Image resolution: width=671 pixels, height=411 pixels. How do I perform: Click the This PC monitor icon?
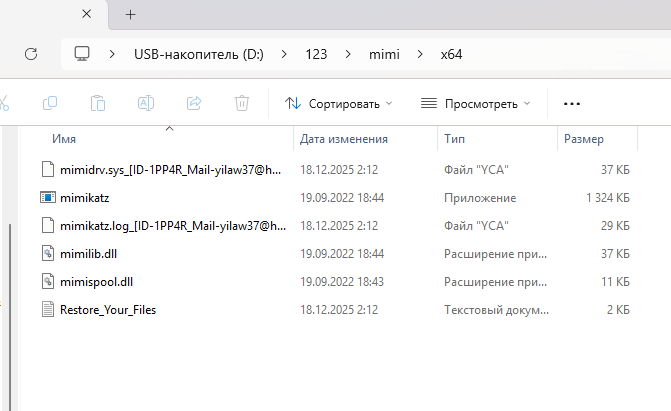coord(83,53)
